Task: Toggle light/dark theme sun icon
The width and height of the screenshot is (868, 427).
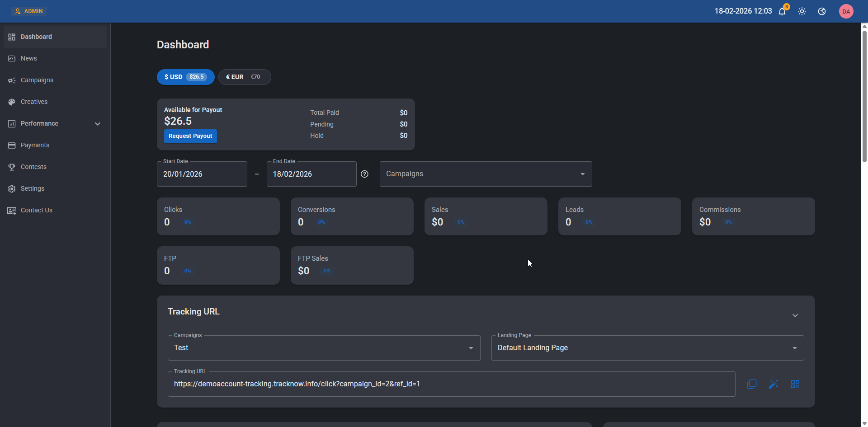Action: [802, 12]
